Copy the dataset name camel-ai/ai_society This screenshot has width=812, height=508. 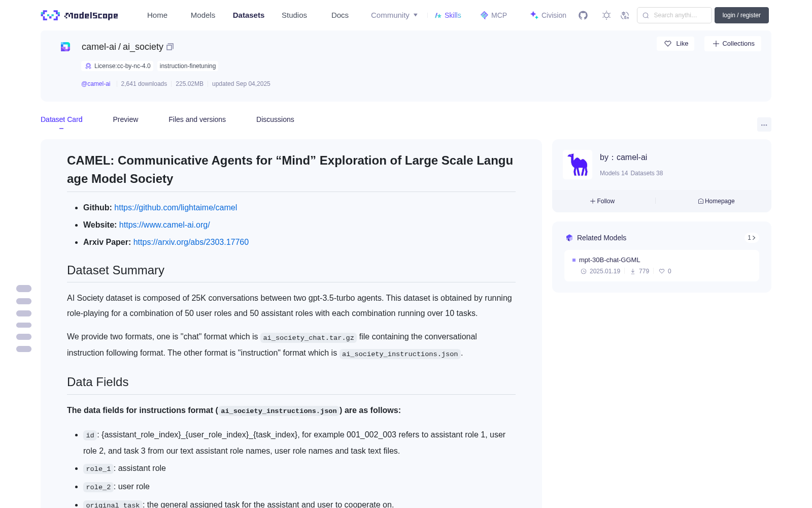click(x=170, y=47)
